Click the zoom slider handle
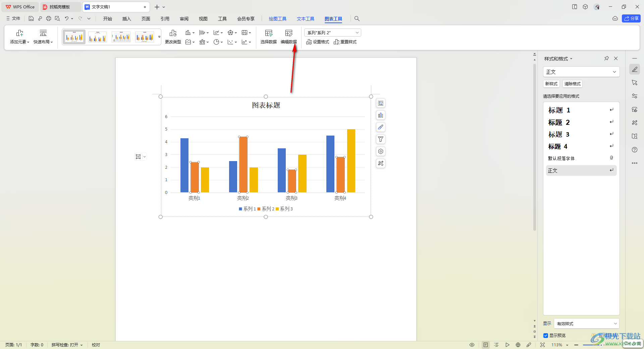Screen dimensions: 644x349 601,345
